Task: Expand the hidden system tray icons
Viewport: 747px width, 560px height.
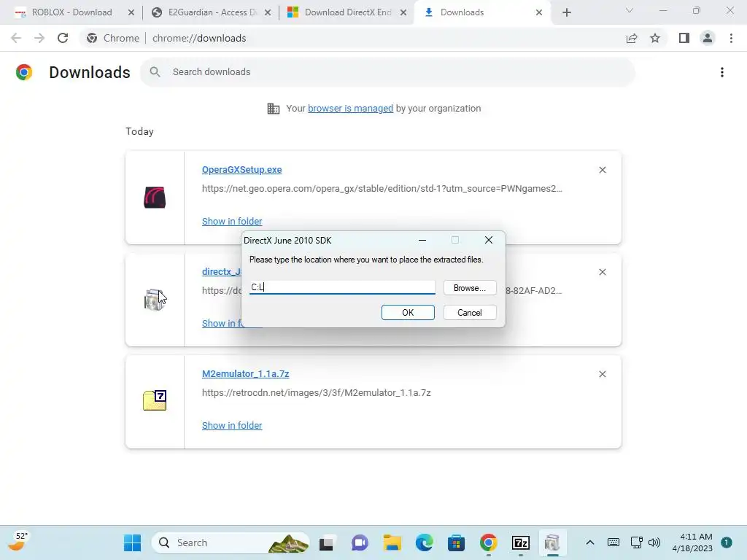Action: 589,542
